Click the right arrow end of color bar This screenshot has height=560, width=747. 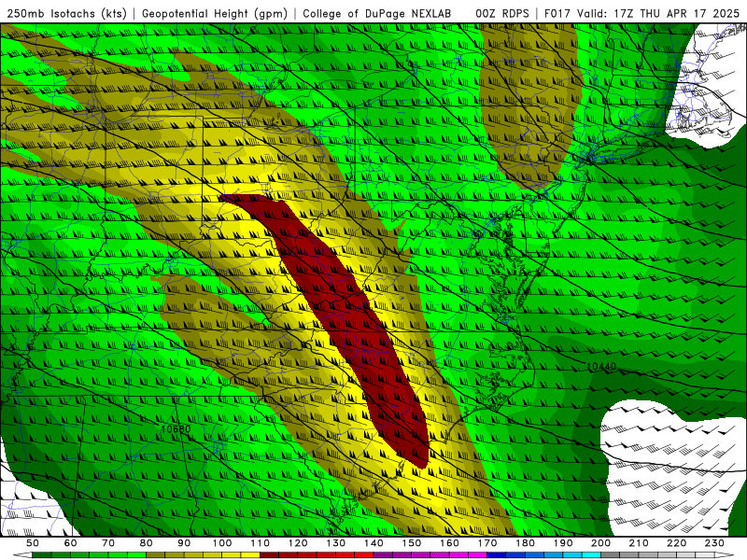(725, 555)
